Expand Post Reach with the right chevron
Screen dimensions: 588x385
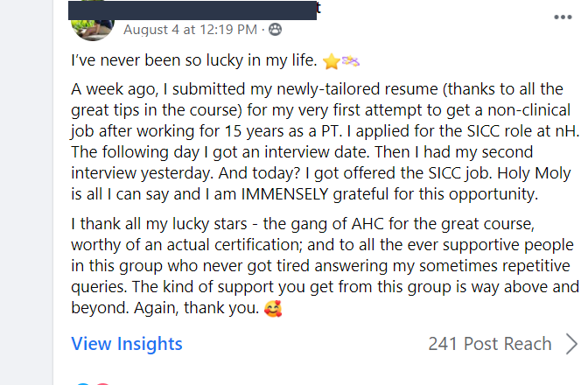[x=571, y=344]
